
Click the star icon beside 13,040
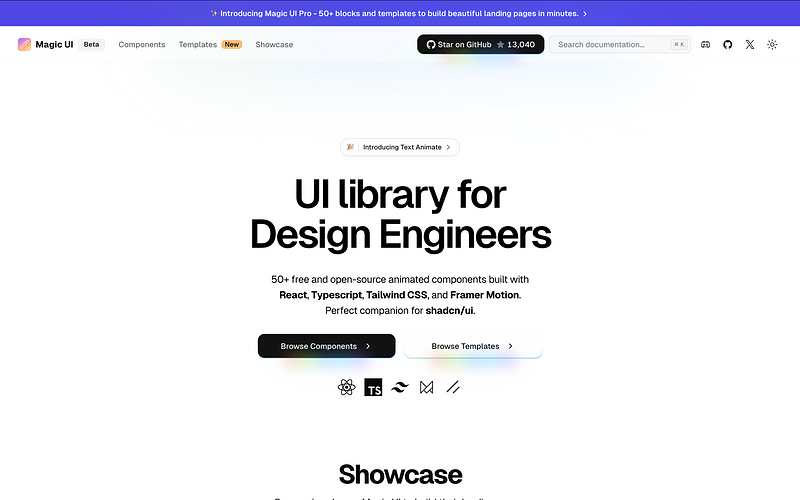tap(501, 44)
